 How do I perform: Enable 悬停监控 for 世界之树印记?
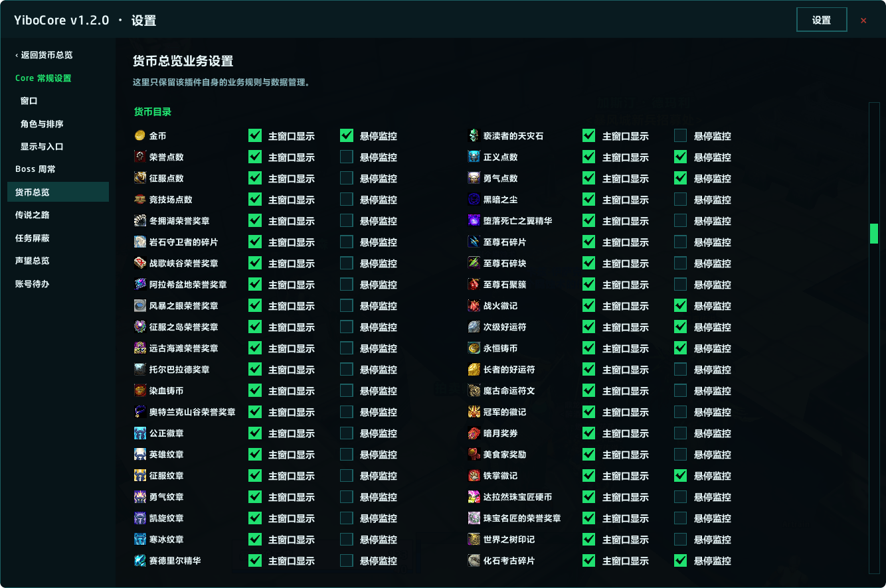coord(681,539)
